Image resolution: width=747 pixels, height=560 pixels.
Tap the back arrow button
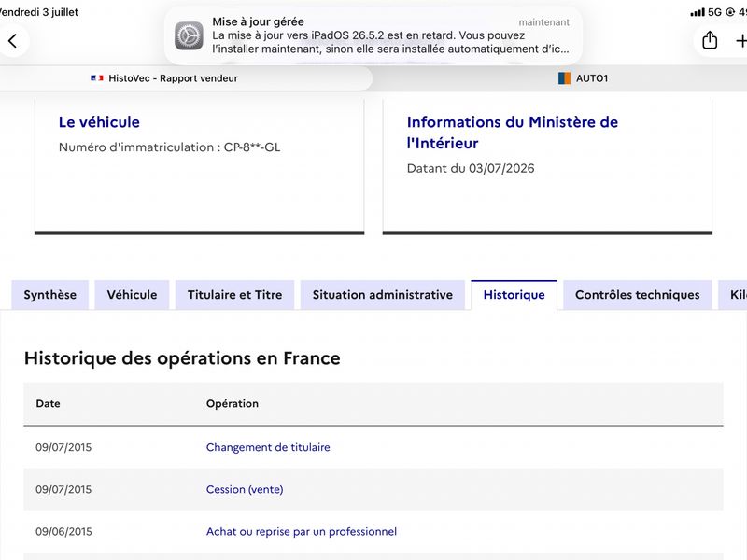coord(13,41)
